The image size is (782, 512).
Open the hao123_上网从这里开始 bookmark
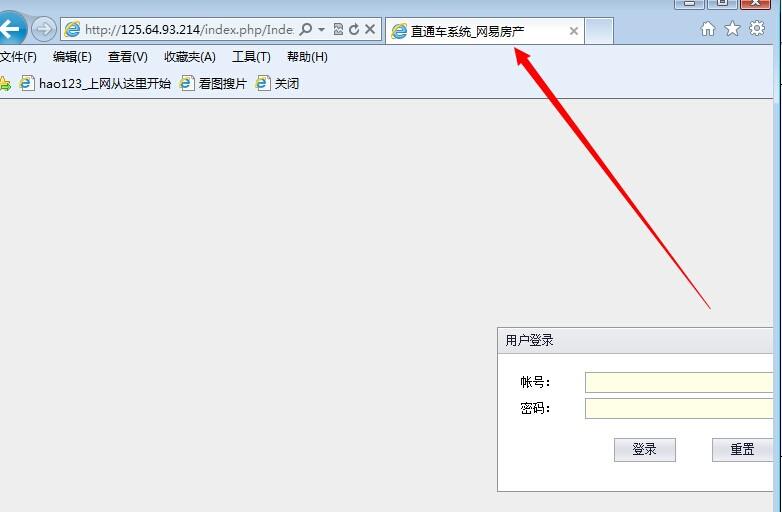95,84
